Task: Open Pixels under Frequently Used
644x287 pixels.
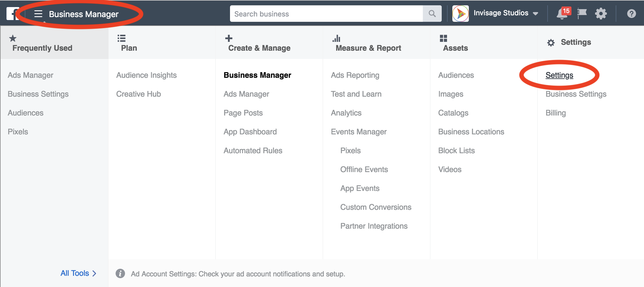Action: 18,132
